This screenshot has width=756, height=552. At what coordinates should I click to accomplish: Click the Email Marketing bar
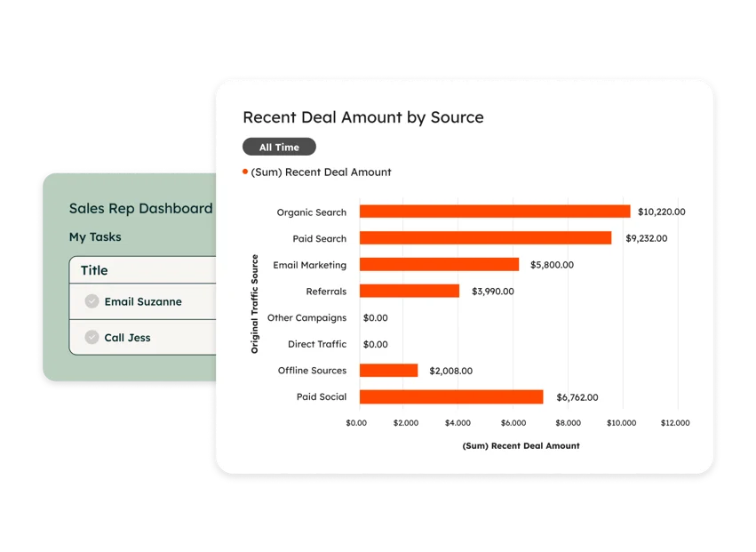point(439,265)
